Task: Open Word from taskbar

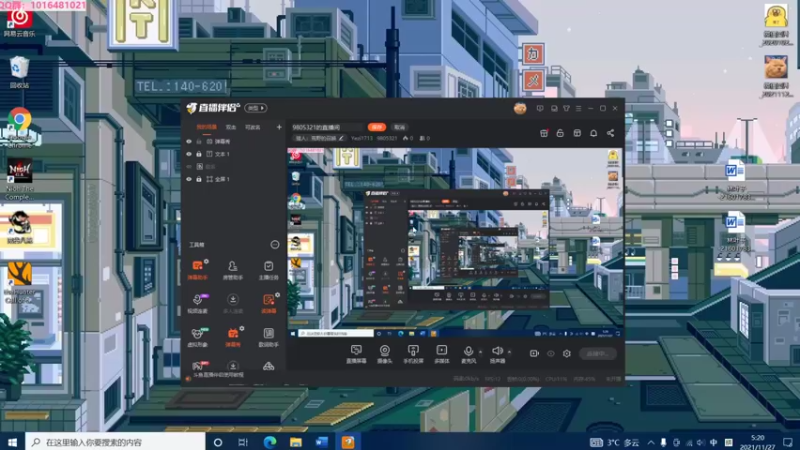Action: (x=321, y=442)
